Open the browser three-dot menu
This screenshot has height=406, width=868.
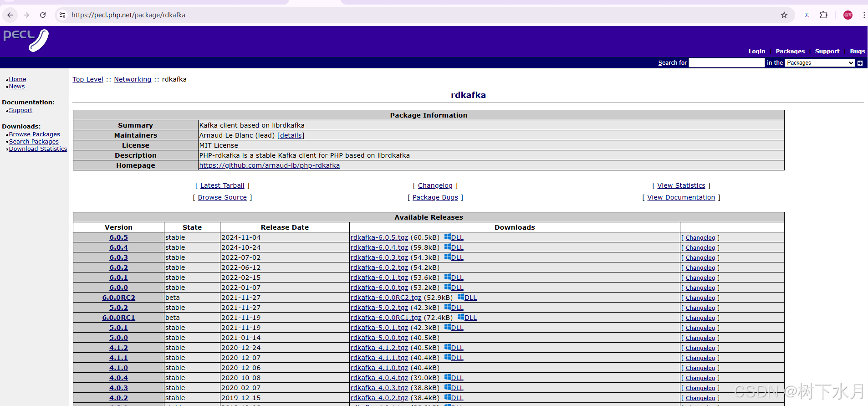pos(864,15)
